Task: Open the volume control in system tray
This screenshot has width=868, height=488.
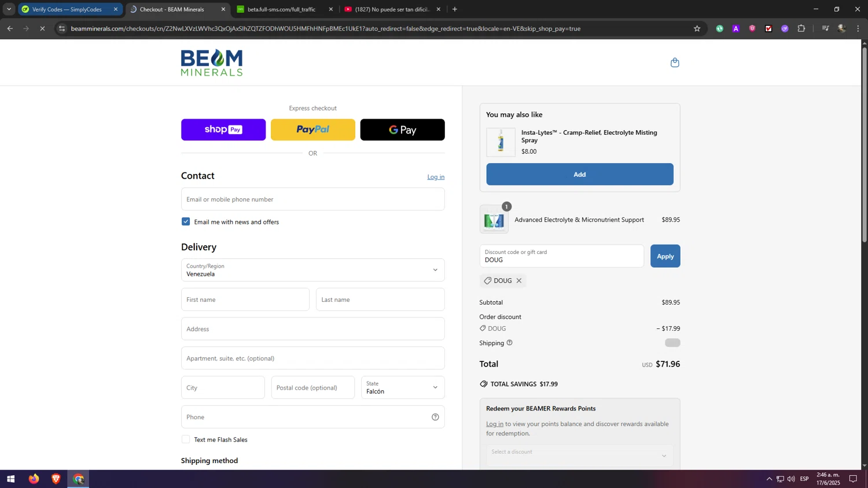Action: (791, 479)
